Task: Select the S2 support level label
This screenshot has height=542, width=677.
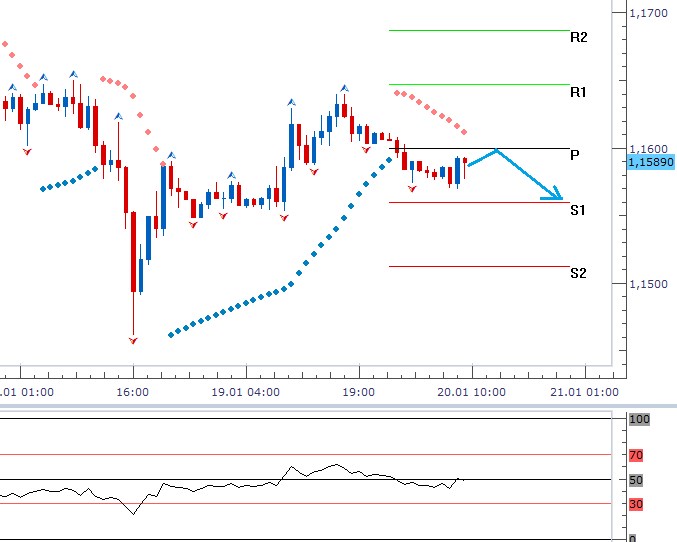Action: click(x=578, y=273)
